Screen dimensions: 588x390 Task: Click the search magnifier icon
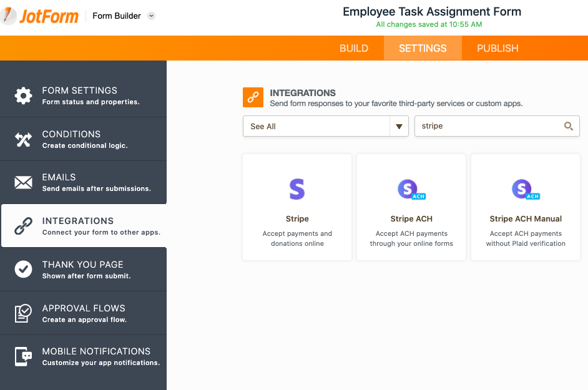pos(569,126)
